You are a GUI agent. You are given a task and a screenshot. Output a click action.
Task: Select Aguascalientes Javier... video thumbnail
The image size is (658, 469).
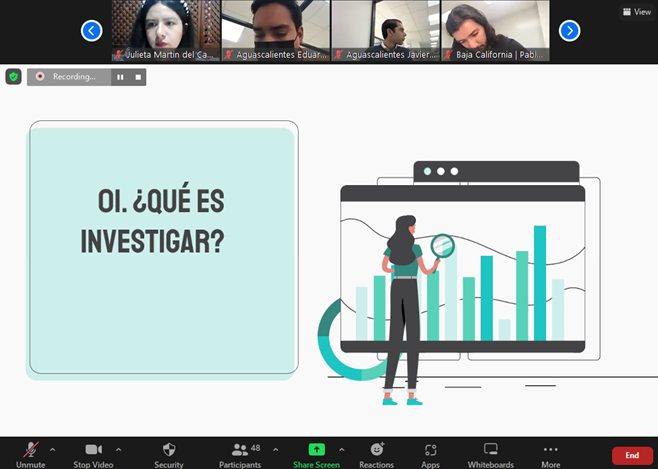point(386,31)
